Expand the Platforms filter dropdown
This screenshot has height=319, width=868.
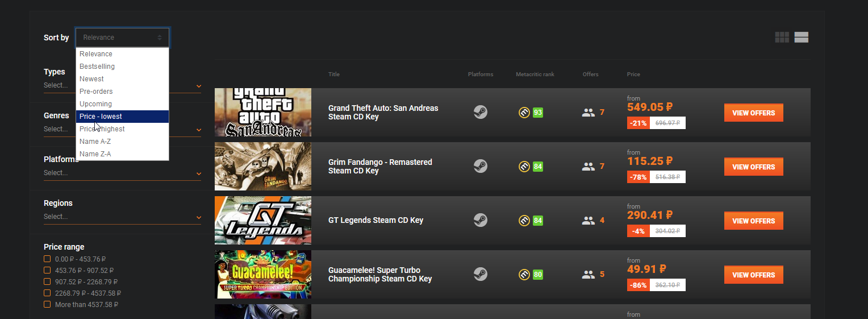(122, 173)
